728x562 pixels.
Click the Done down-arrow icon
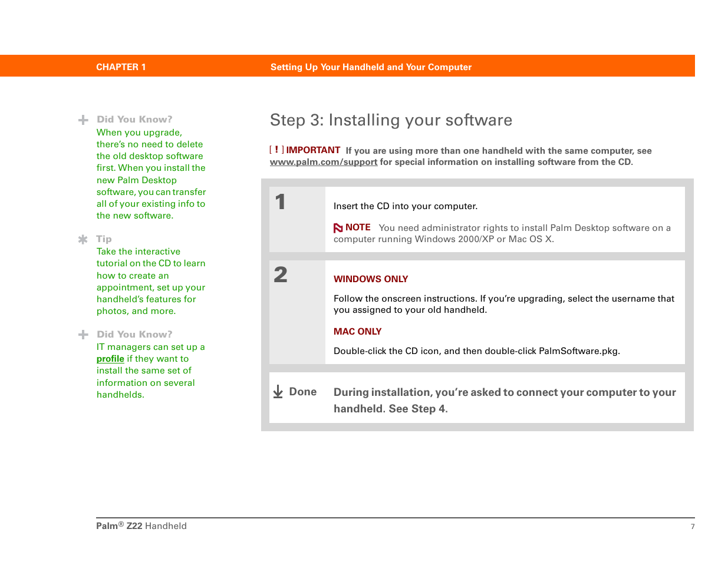(278, 392)
